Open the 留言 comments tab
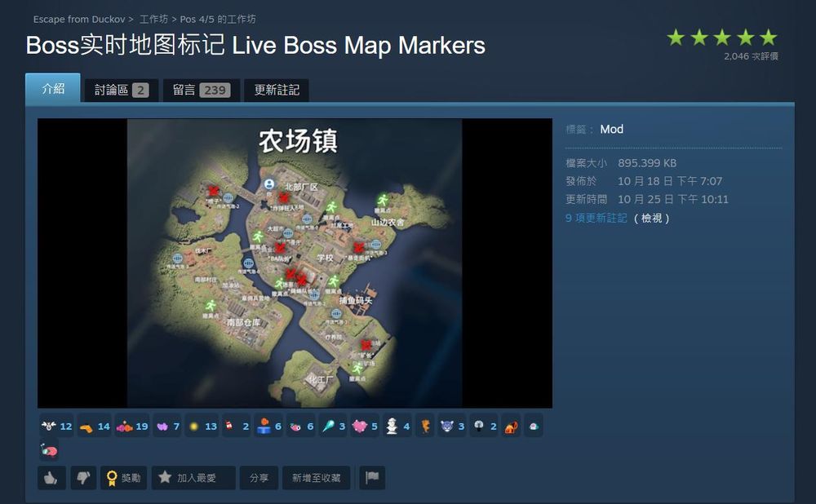The image size is (816, 504). click(x=202, y=90)
